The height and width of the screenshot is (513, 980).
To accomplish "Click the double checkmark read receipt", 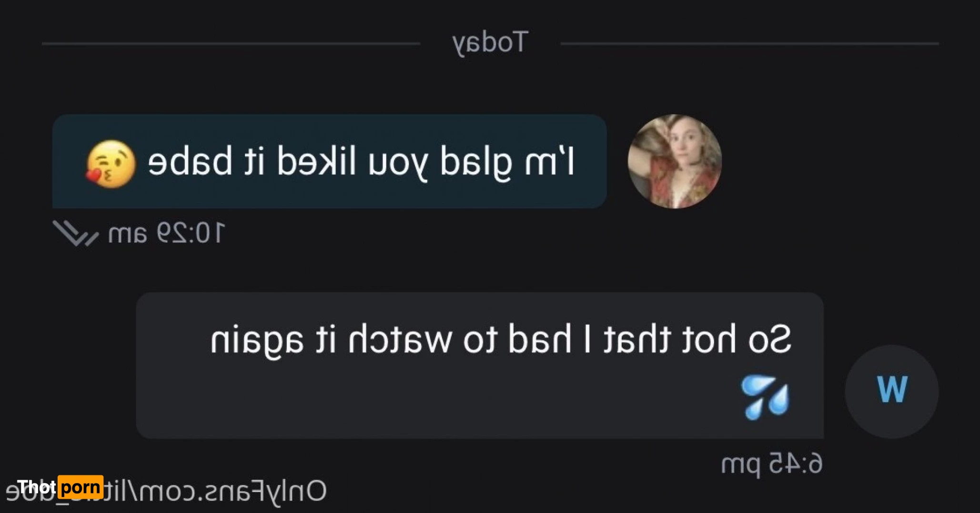I will click(x=76, y=233).
